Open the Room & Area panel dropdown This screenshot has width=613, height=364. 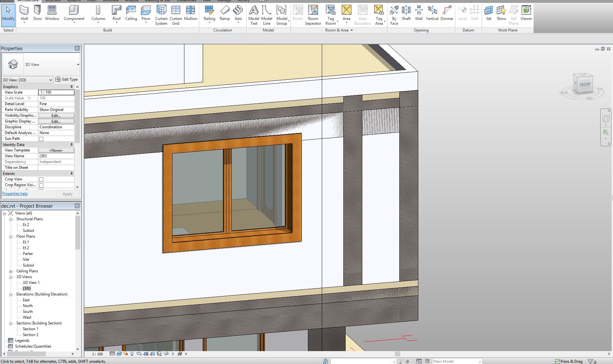click(x=351, y=30)
